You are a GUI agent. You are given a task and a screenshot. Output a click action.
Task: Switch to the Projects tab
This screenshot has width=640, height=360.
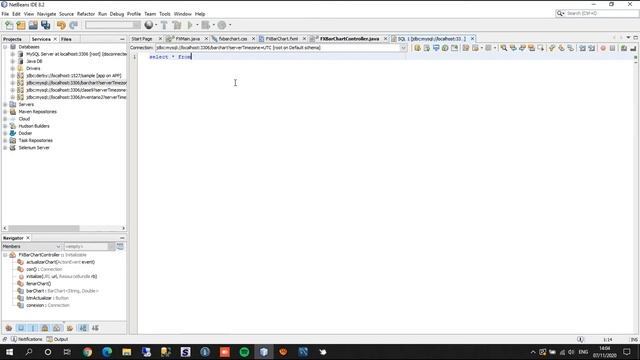(12, 39)
